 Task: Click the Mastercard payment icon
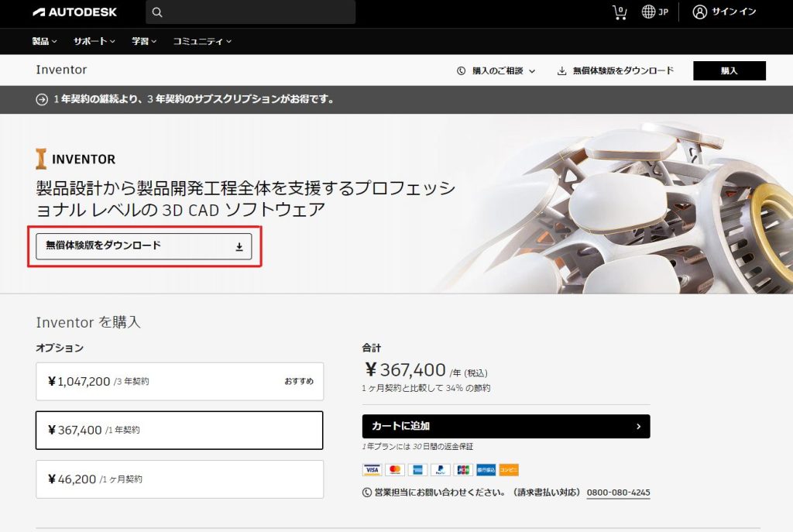[395, 470]
